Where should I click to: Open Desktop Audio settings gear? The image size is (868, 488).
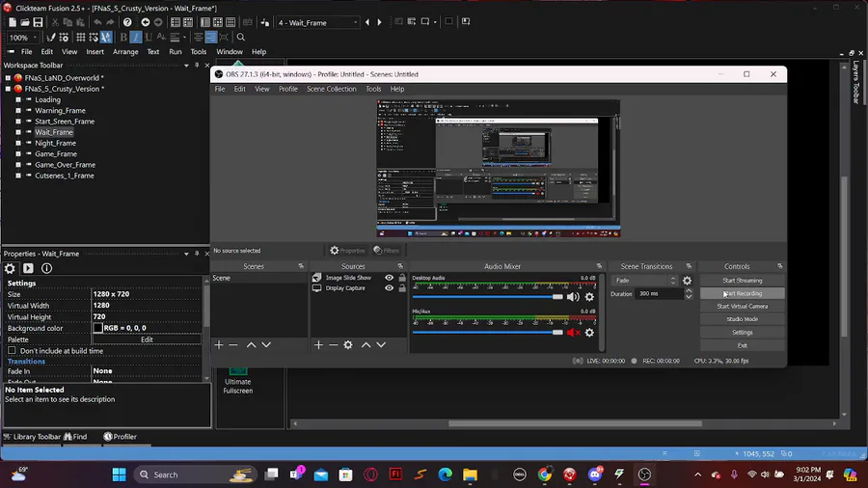[589, 297]
